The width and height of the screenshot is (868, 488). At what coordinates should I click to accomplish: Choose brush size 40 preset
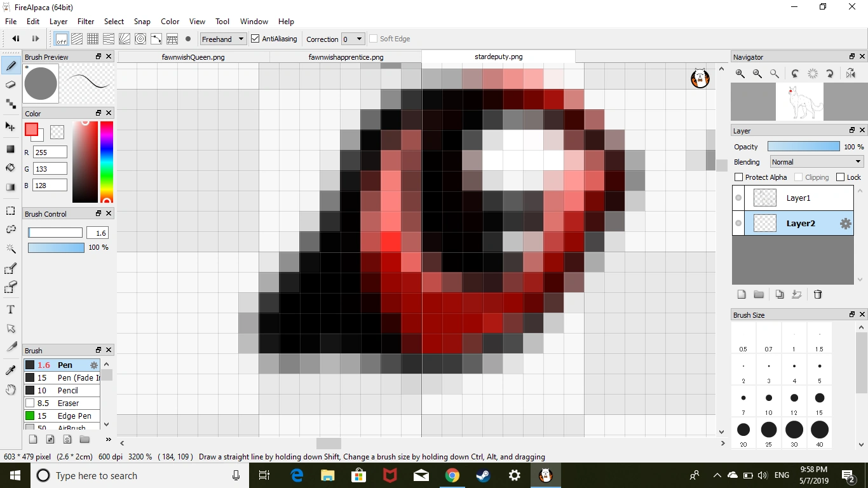pyautogui.click(x=820, y=434)
